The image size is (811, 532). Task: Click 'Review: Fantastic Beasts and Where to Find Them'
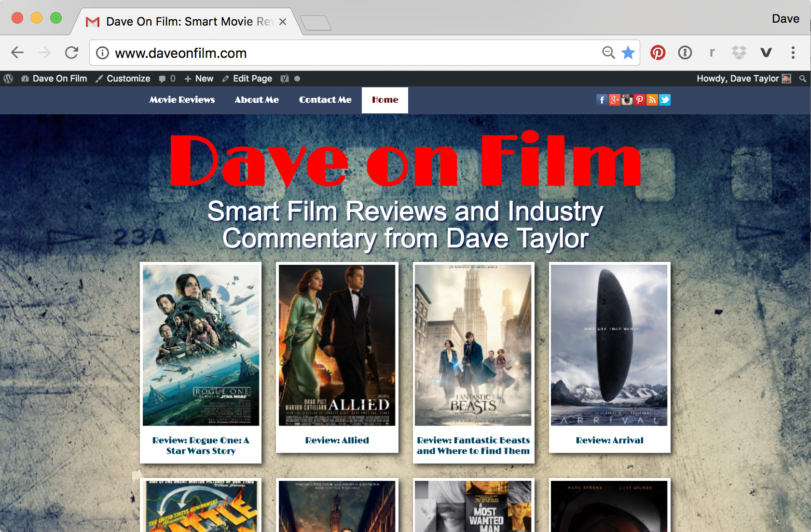(x=473, y=446)
